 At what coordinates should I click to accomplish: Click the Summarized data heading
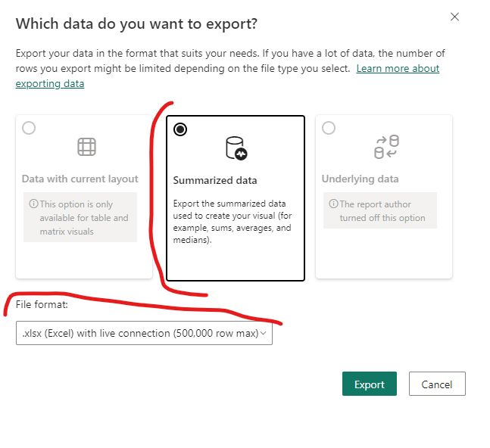pyautogui.click(x=215, y=180)
